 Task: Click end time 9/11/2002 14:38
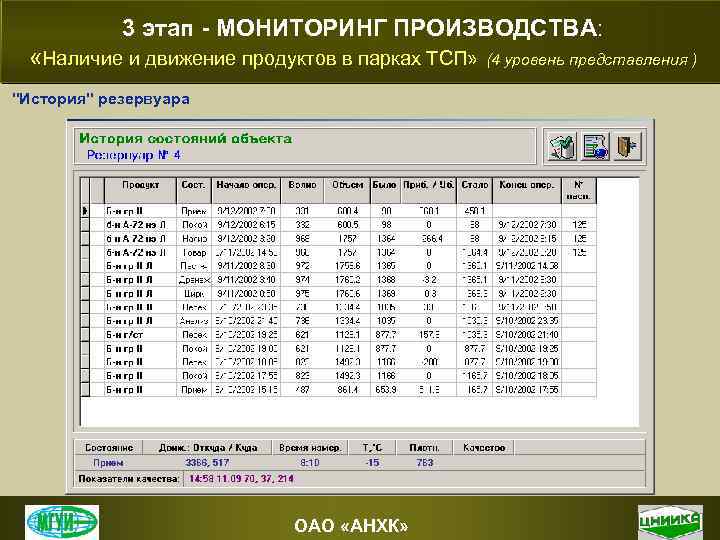527,266
